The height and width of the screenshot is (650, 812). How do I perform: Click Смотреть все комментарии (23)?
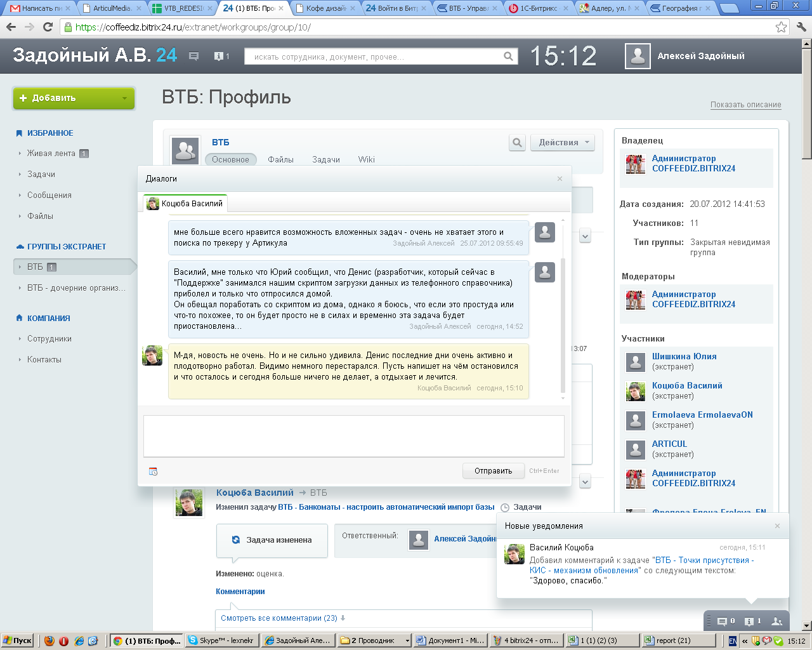click(x=279, y=618)
